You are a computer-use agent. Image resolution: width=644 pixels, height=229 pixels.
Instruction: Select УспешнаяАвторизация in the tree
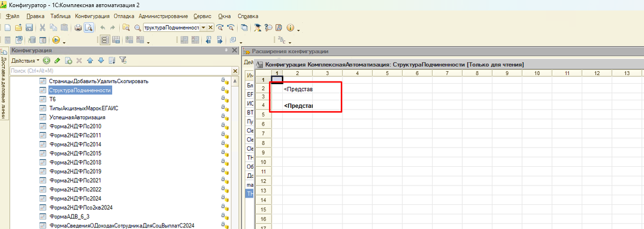pos(77,117)
